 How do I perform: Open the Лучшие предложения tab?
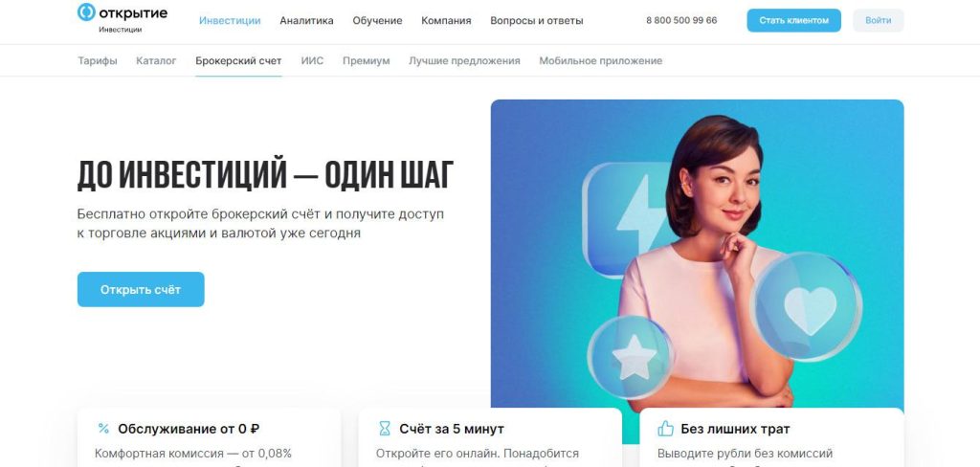464,60
